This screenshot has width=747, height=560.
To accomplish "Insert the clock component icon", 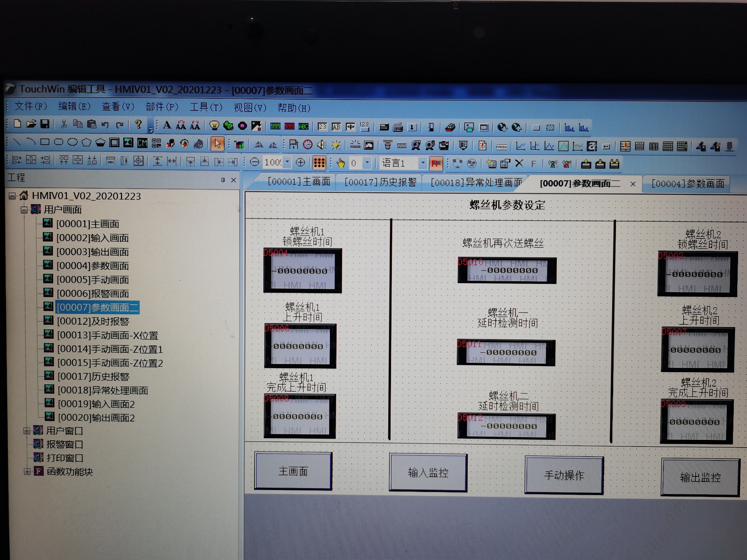I will (x=308, y=145).
